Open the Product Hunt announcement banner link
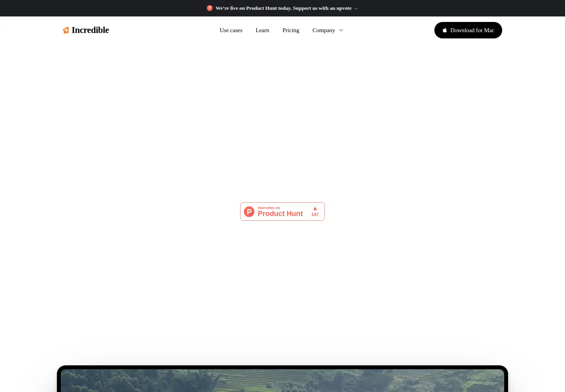This screenshot has width=565, height=392. pos(282,8)
